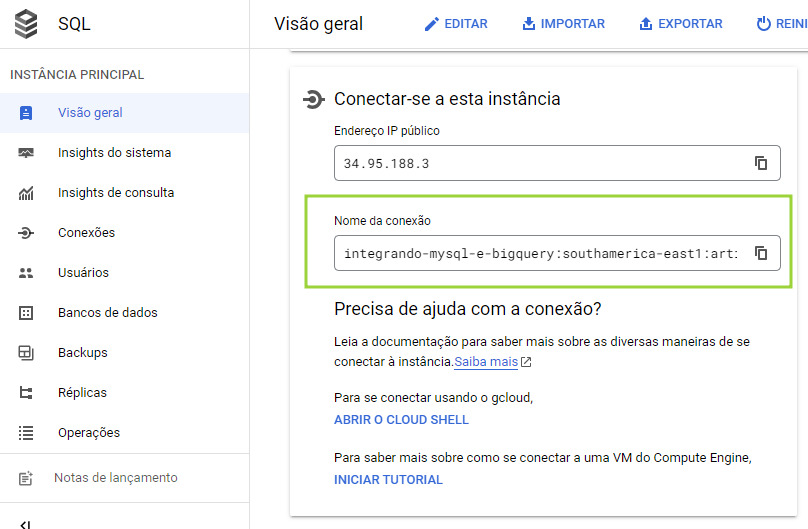The height and width of the screenshot is (529, 808).
Task: Click the Conexões sidebar icon
Action: pos(26,233)
